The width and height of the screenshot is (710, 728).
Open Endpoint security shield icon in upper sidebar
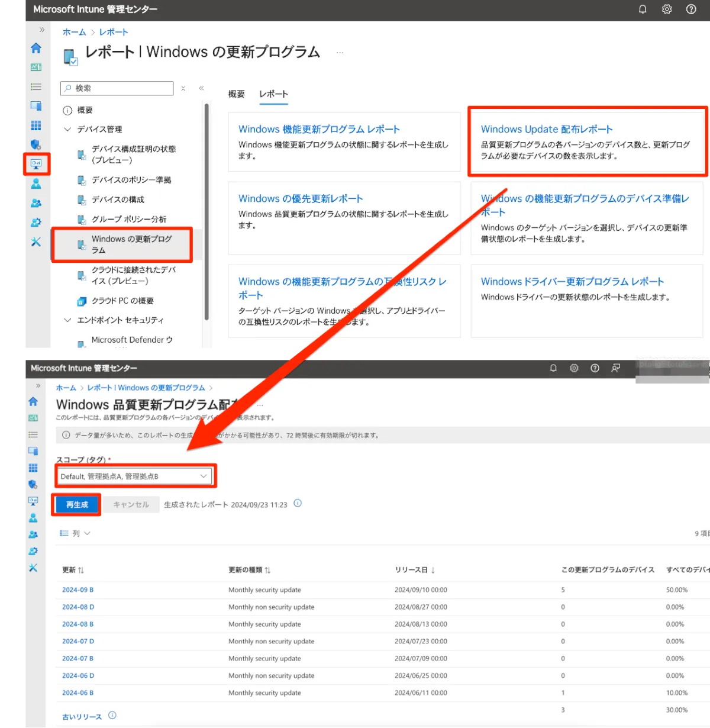coord(36,144)
